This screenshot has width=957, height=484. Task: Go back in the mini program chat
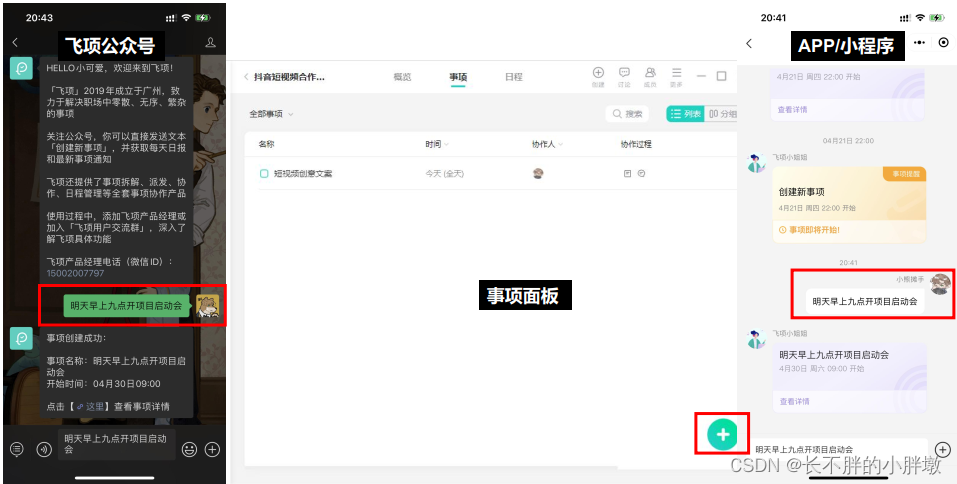point(749,43)
